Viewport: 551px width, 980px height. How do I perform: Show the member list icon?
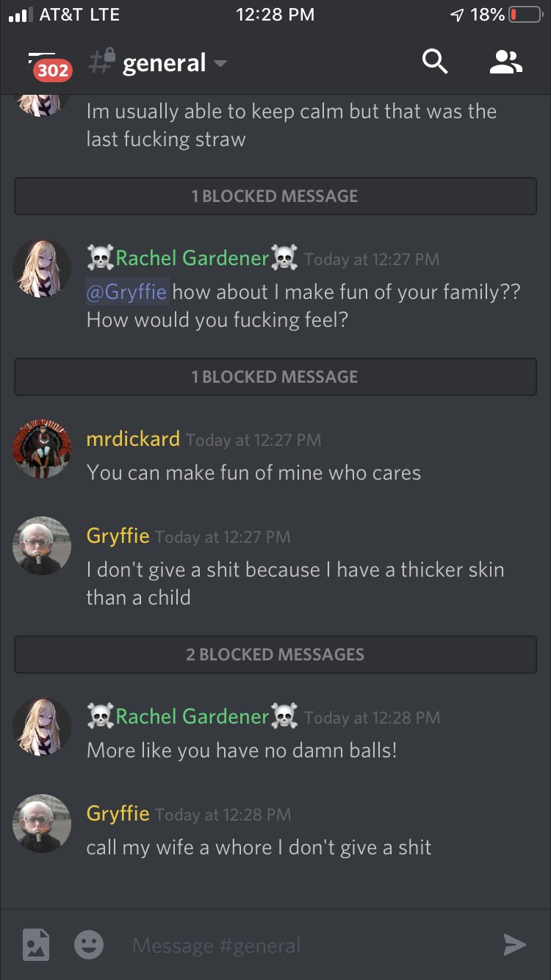click(505, 62)
